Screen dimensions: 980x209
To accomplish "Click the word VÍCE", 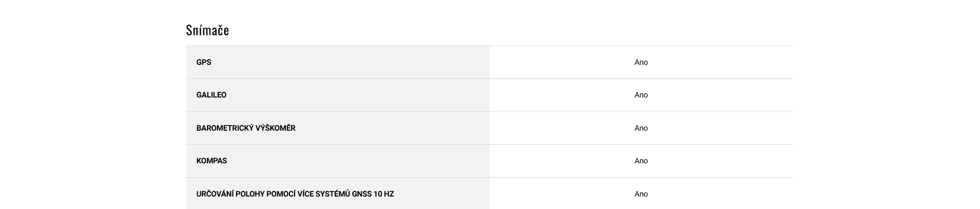I will (x=305, y=194).
